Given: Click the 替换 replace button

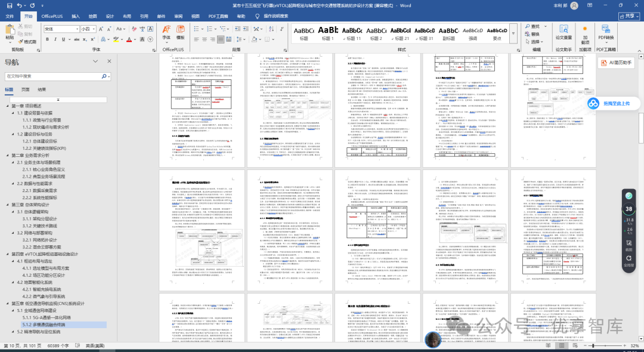Looking at the screenshot, I should [x=532, y=34].
